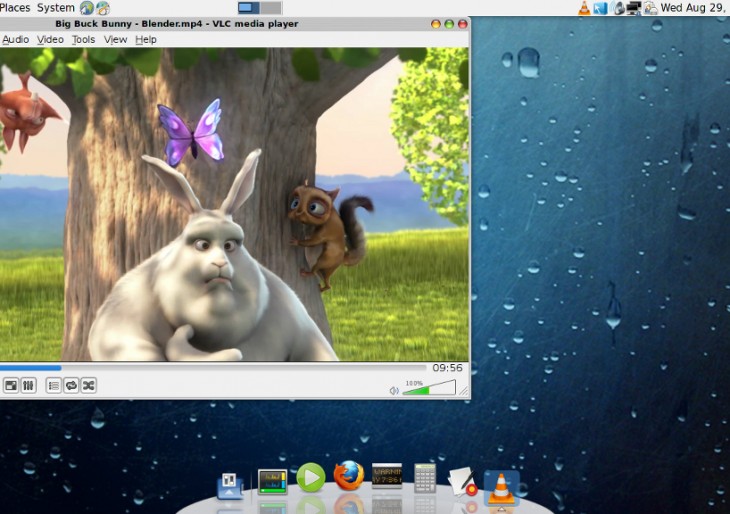Open the Help menu

click(x=146, y=40)
